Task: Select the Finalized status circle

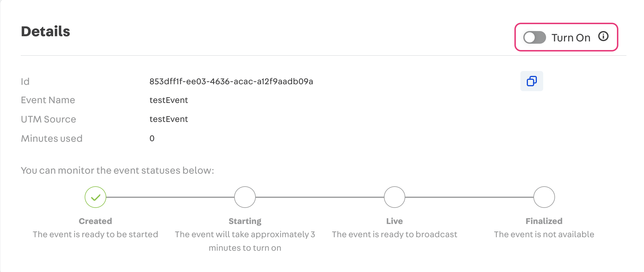Action: [544, 197]
